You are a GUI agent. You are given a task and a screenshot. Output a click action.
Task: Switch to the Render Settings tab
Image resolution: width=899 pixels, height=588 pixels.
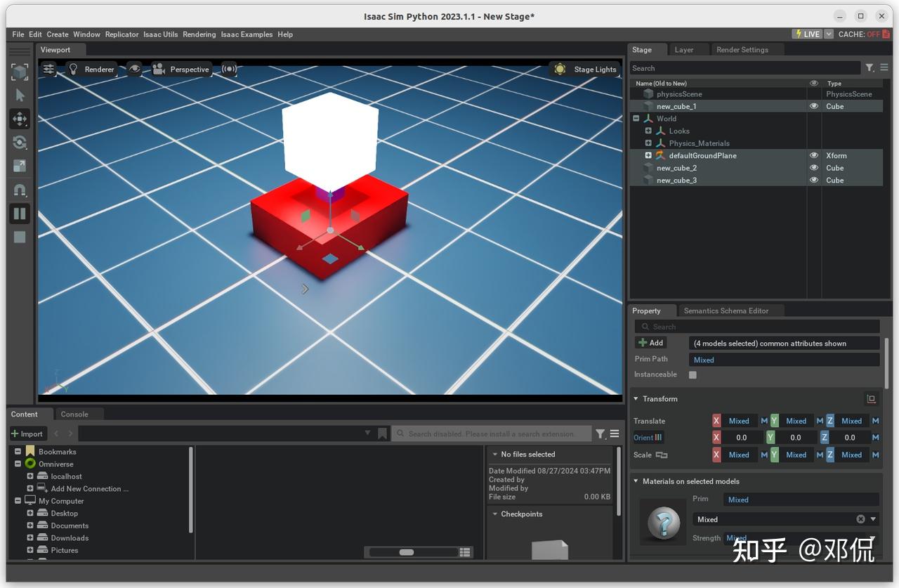tap(742, 50)
